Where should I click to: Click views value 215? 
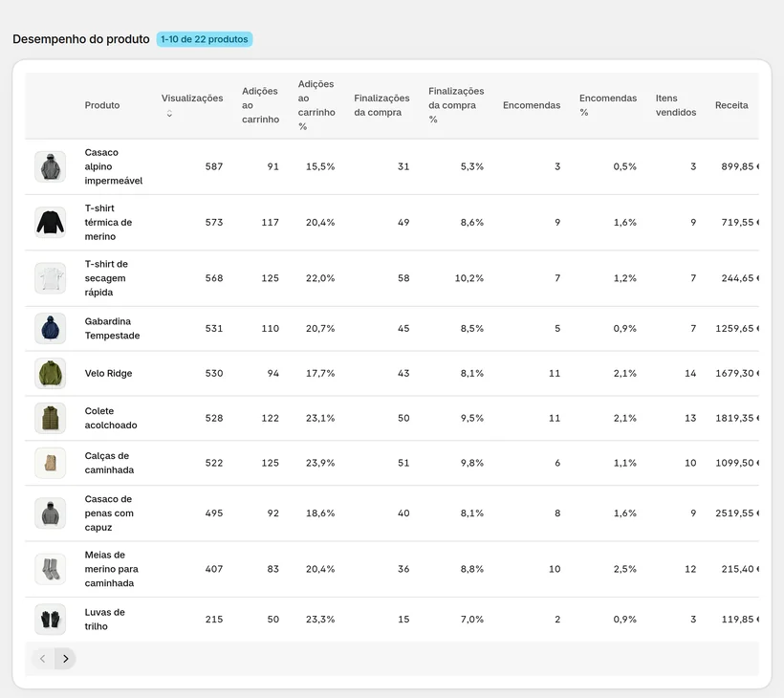tap(214, 619)
